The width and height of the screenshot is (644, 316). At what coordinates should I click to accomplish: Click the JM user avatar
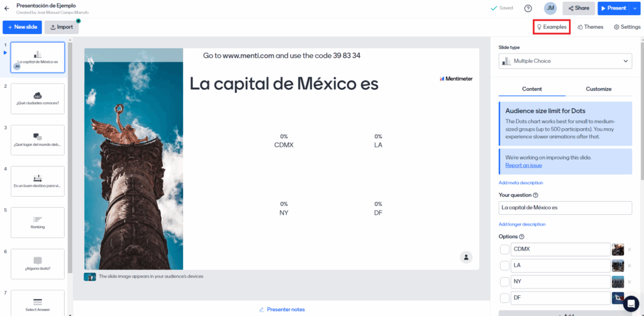click(550, 8)
